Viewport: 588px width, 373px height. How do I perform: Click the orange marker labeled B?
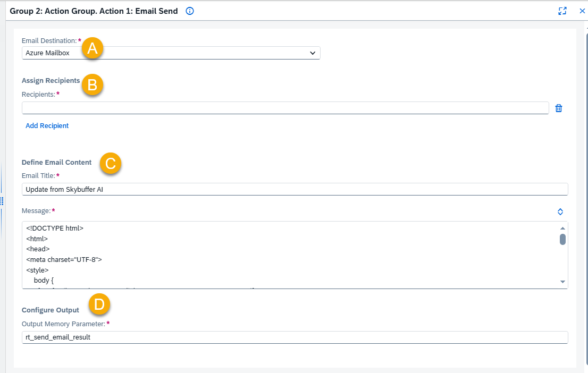[93, 84]
